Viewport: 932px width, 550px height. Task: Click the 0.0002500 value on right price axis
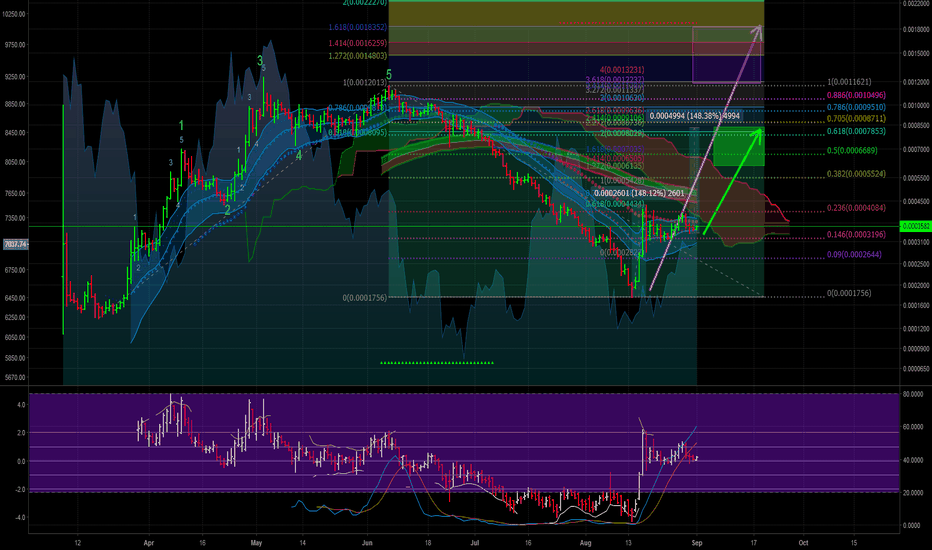click(x=917, y=265)
